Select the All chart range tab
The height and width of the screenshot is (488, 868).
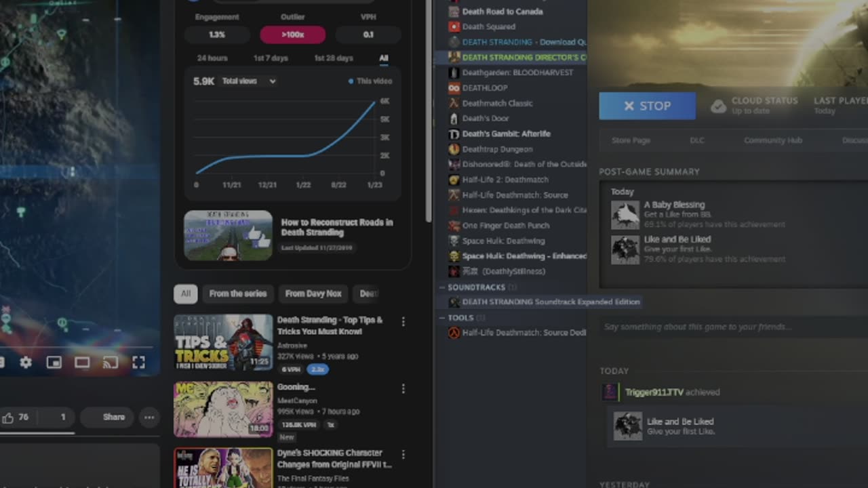click(x=384, y=58)
